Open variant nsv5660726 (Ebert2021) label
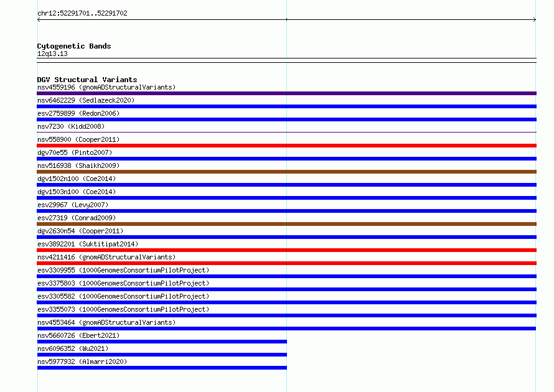 (x=78, y=335)
